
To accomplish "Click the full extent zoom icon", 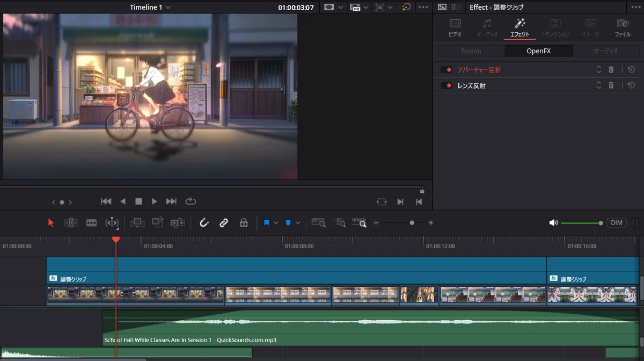I will point(319,222).
